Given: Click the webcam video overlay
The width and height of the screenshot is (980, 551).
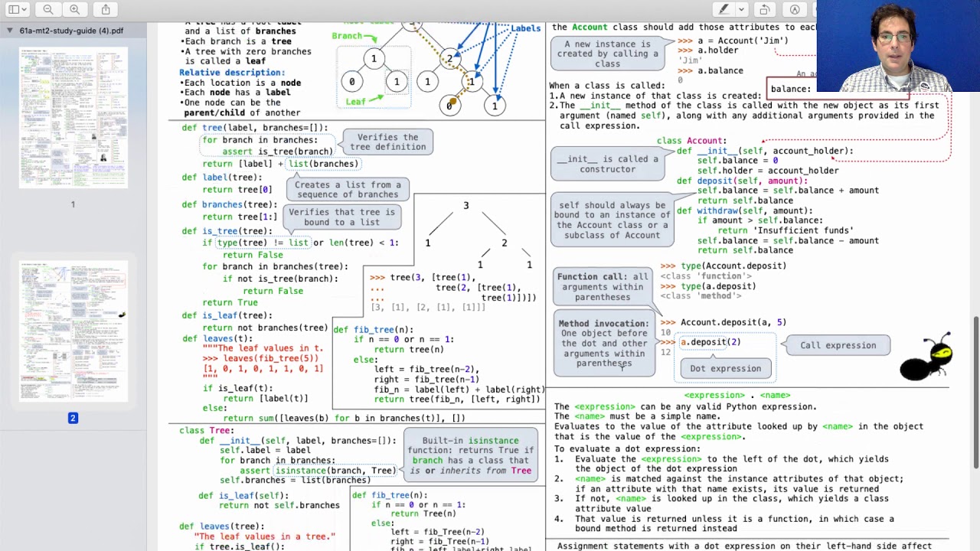Looking at the screenshot, I should click(x=898, y=47).
